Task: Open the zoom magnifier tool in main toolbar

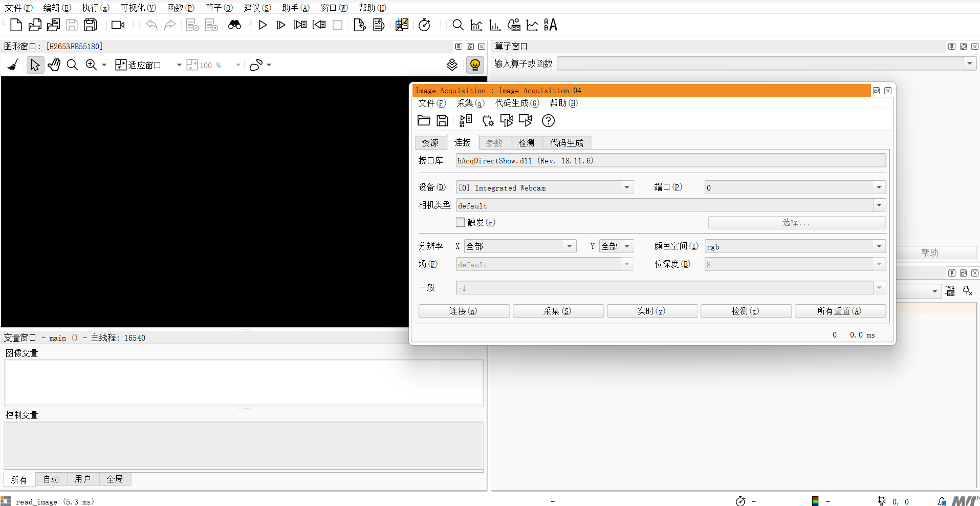Action: pyautogui.click(x=458, y=25)
